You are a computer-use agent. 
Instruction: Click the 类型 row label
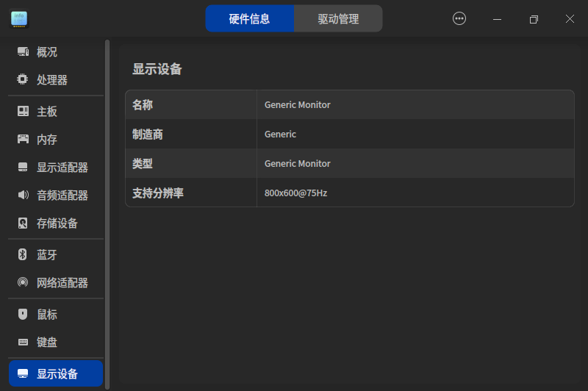(143, 163)
